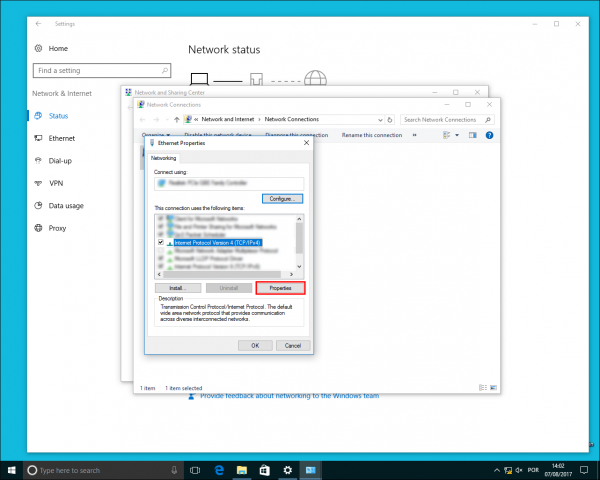Viewport: 600px width, 480px height.
Task: Open Help with the blue question icon
Action: point(489,135)
